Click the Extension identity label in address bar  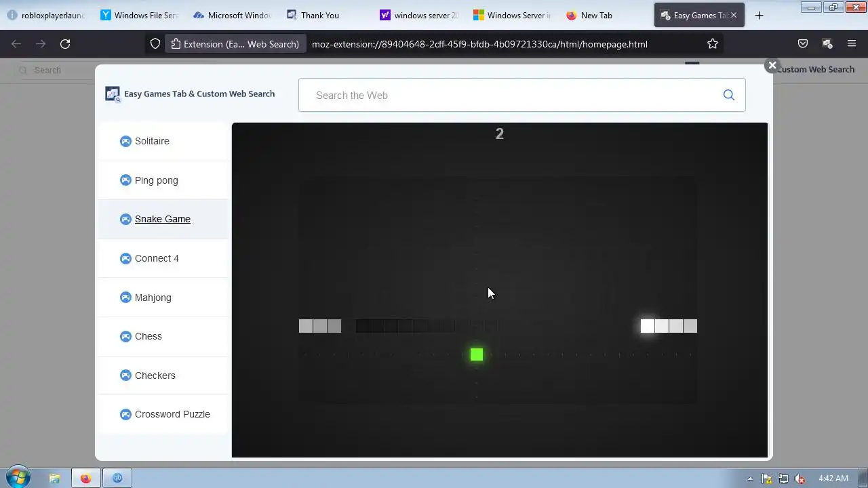tap(235, 44)
